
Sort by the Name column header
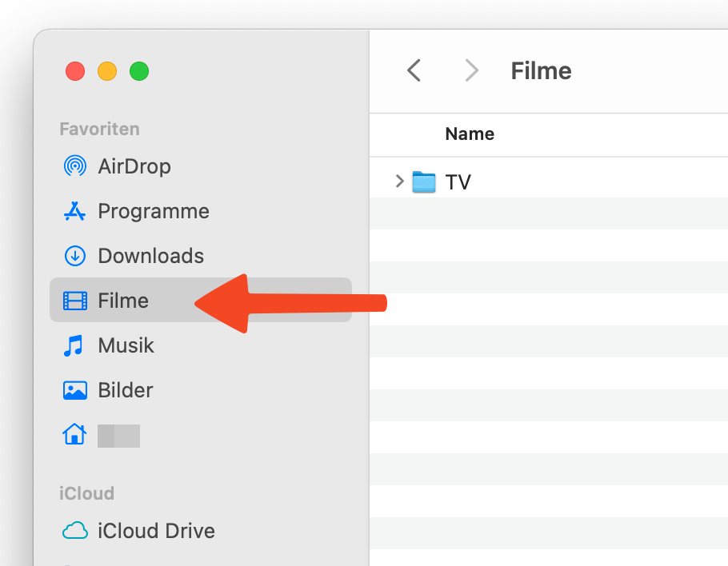[x=470, y=134]
